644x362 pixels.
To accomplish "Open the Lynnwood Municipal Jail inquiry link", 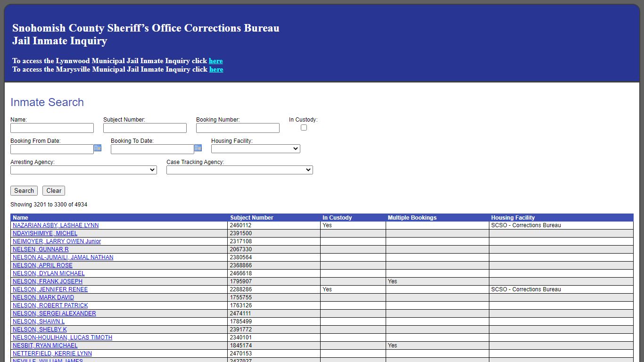I will (216, 61).
